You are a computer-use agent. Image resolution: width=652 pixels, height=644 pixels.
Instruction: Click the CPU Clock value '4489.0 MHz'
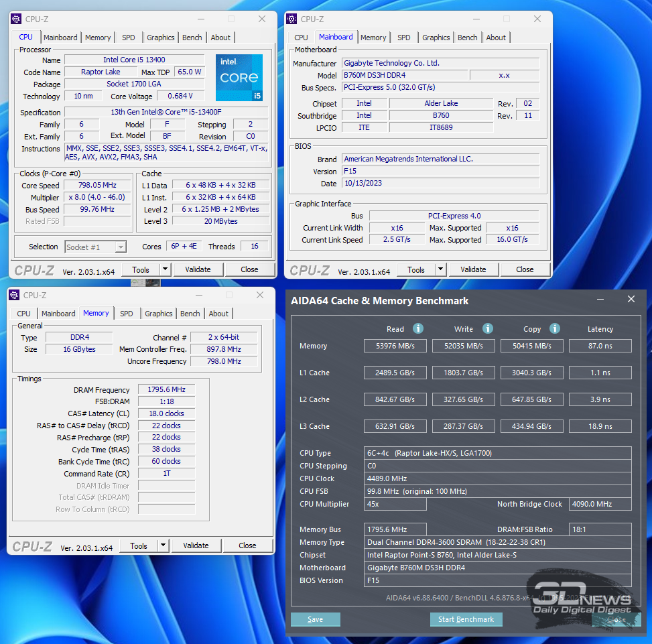click(x=498, y=478)
